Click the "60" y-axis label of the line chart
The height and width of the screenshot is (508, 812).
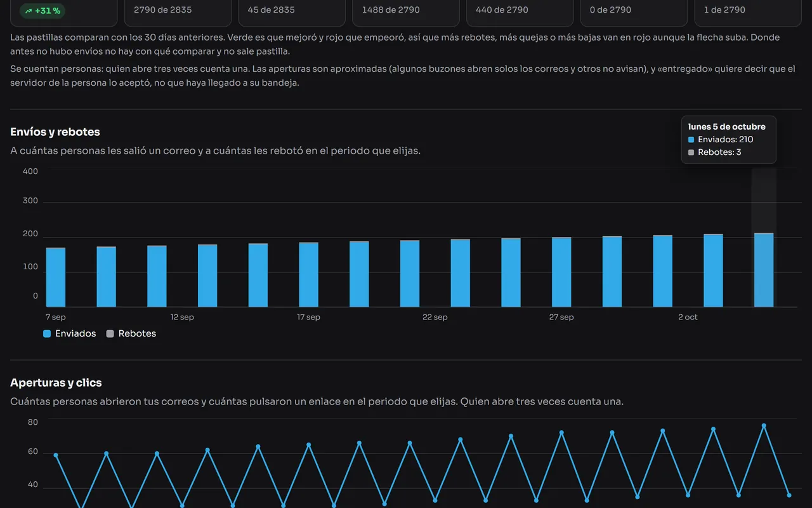point(33,452)
